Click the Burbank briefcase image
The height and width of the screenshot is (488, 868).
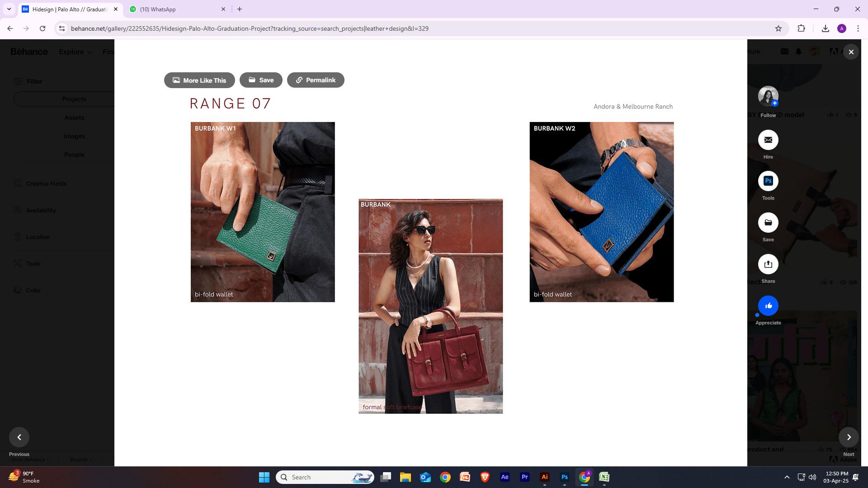[430, 306]
